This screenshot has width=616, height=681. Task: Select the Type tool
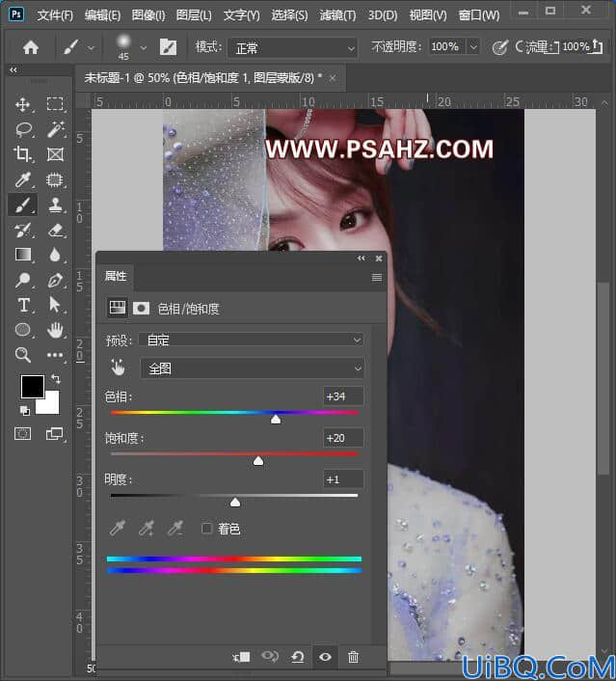(x=23, y=305)
